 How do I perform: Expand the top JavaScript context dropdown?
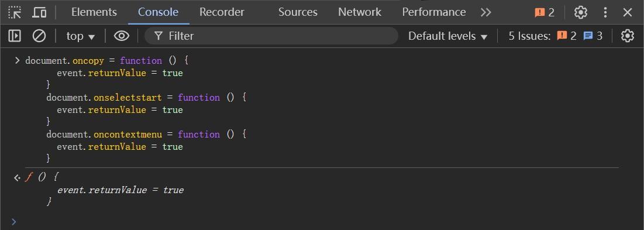(81, 36)
